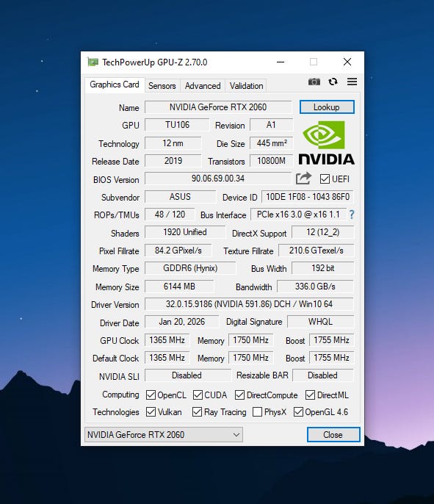Click the Driver Date value Jan 20, 2026
This screenshot has width=434, height=504.
coord(182,322)
